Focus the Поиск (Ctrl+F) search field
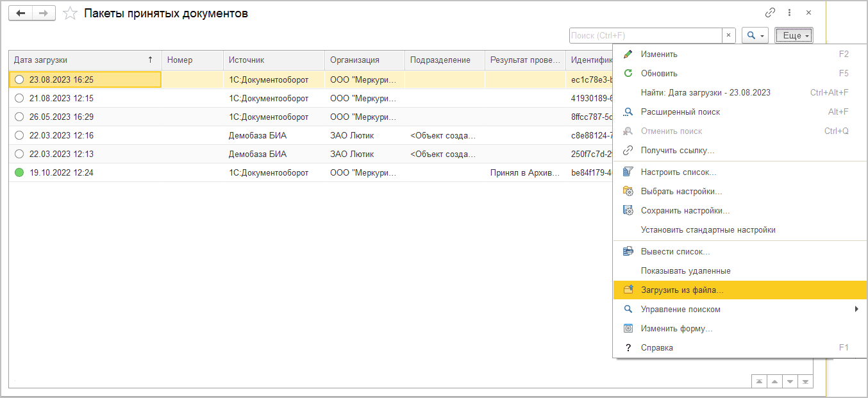The width and height of the screenshot is (868, 398). 646,36
